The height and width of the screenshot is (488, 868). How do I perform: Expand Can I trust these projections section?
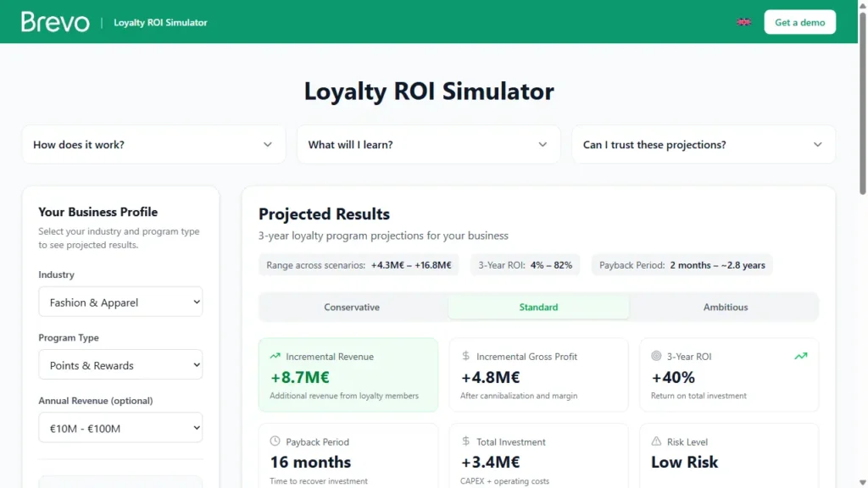coord(704,144)
